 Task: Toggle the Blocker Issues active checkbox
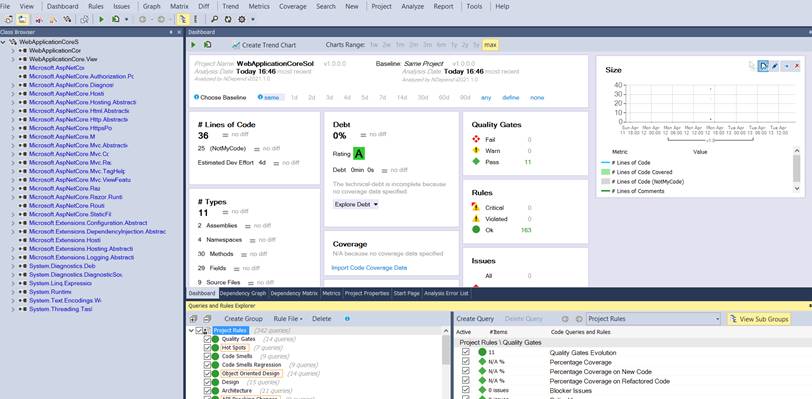(466, 390)
